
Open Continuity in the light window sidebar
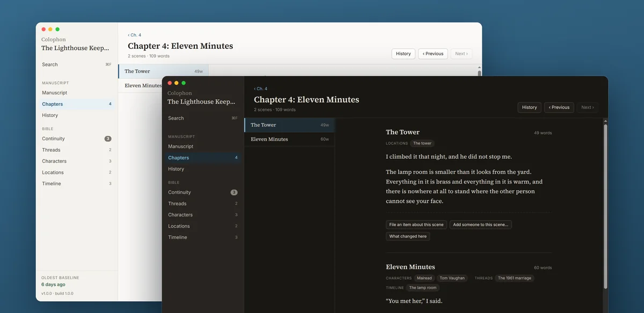[x=77, y=139]
